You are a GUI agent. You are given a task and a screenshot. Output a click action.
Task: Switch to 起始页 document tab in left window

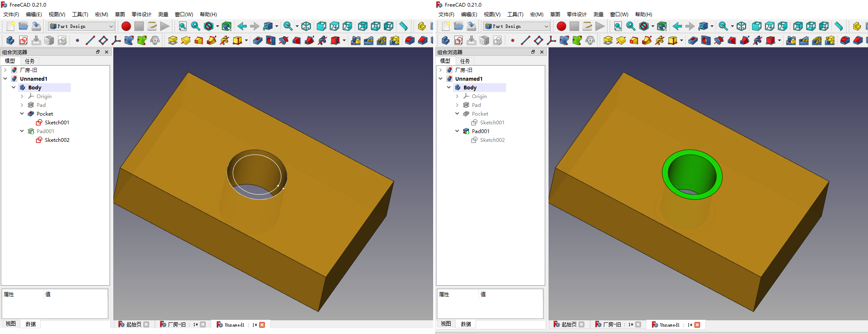coord(133,324)
